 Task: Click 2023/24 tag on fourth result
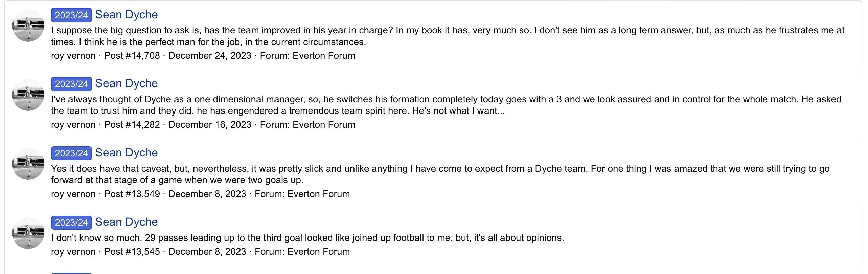tap(71, 223)
